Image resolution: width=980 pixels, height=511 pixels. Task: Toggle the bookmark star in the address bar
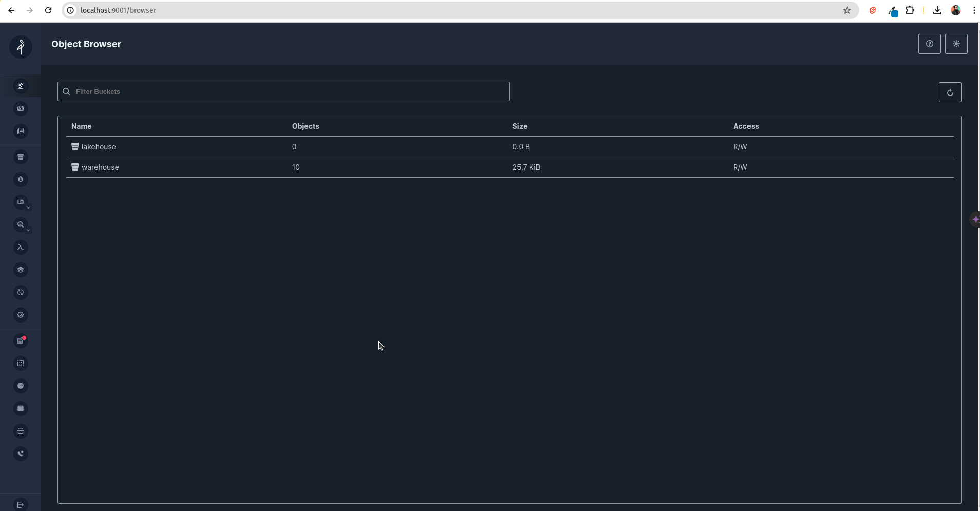tap(847, 10)
